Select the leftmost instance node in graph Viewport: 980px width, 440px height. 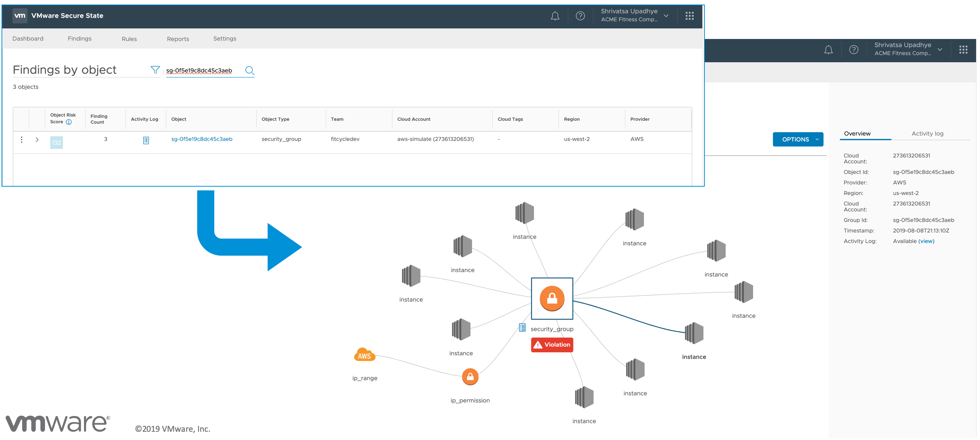point(411,276)
